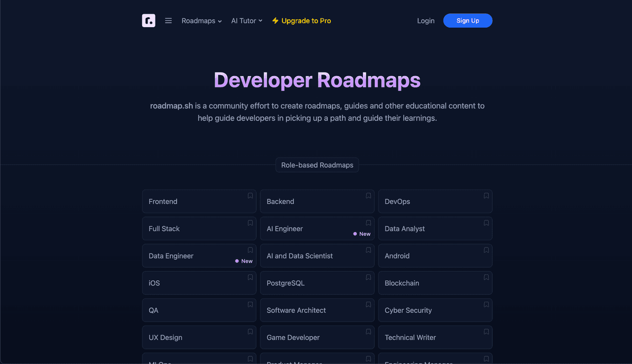Click the Role-based Roadmaps label

tap(317, 165)
